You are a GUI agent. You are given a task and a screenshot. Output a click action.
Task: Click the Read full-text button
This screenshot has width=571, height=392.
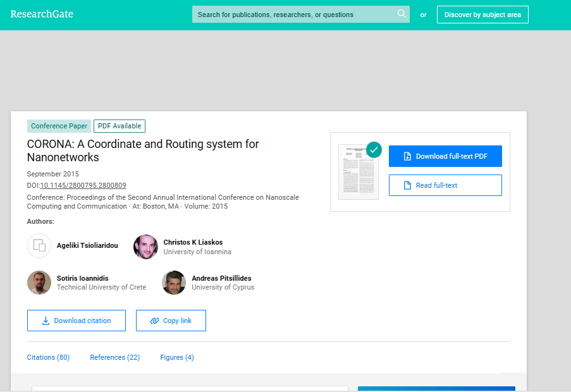pos(445,185)
